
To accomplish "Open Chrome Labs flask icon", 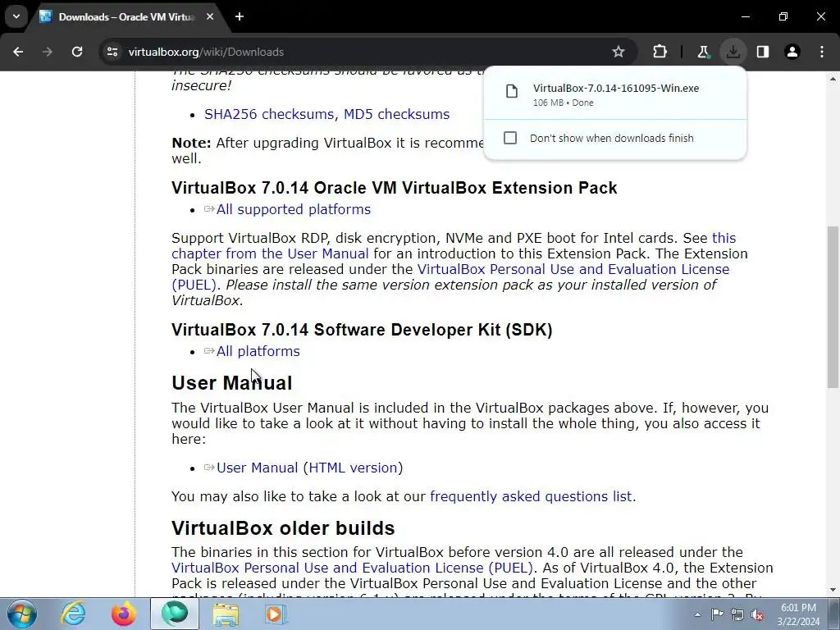I will (x=703, y=52).
